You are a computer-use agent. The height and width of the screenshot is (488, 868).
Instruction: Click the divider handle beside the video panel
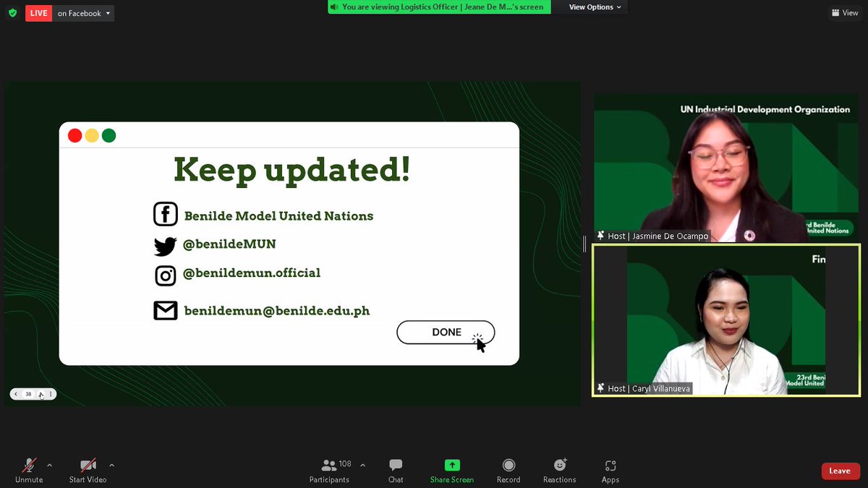pos(584,244)
